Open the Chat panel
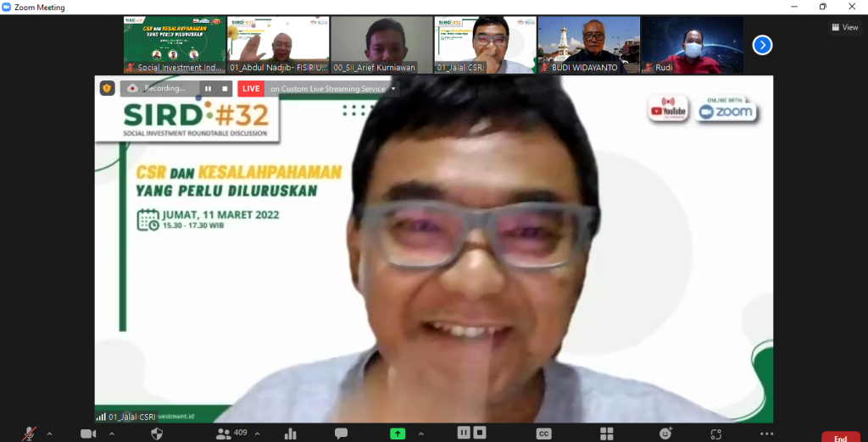The width and height of the screenshot is (868, 442). coord(341,434)
